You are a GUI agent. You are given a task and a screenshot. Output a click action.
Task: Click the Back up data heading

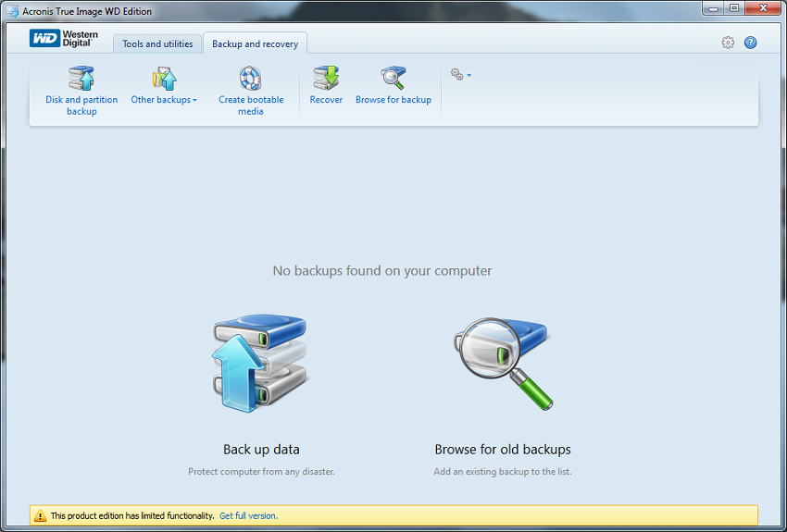(261, 450)
